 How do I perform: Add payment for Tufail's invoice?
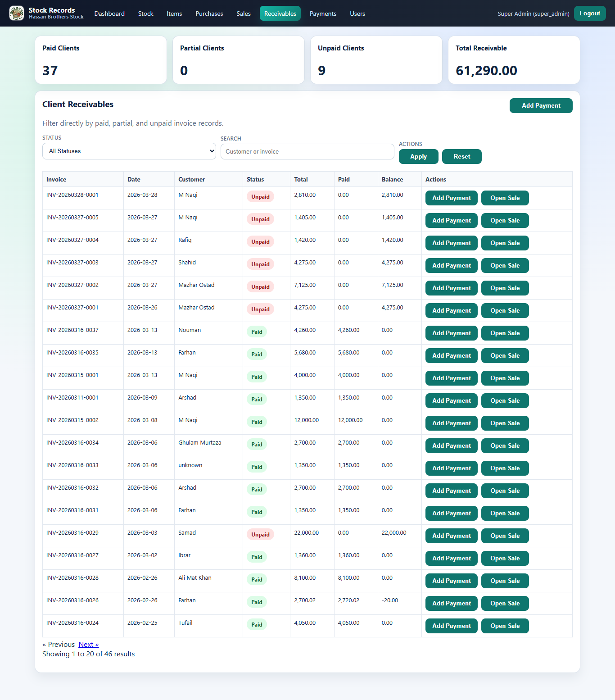pyautogui.click(x=452, y=626)
